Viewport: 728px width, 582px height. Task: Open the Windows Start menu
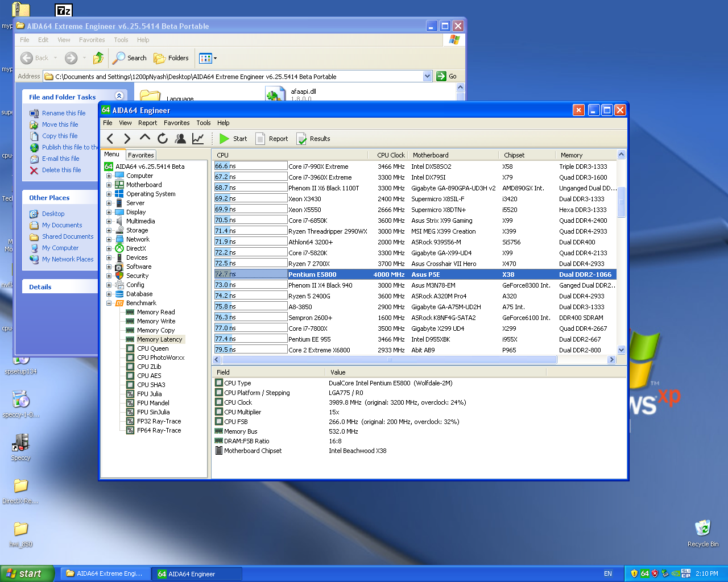point(27,573)
